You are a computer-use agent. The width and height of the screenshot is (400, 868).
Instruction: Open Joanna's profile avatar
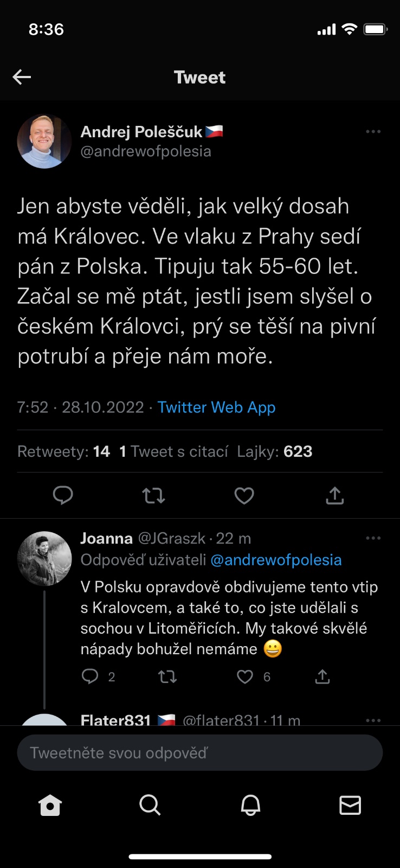[x=44, y=558]
